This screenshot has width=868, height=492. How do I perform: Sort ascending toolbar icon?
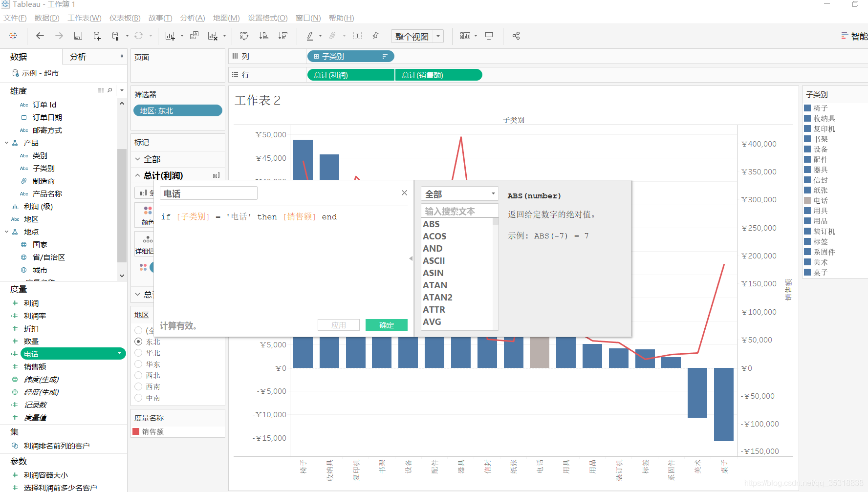(x=263, y=36)
